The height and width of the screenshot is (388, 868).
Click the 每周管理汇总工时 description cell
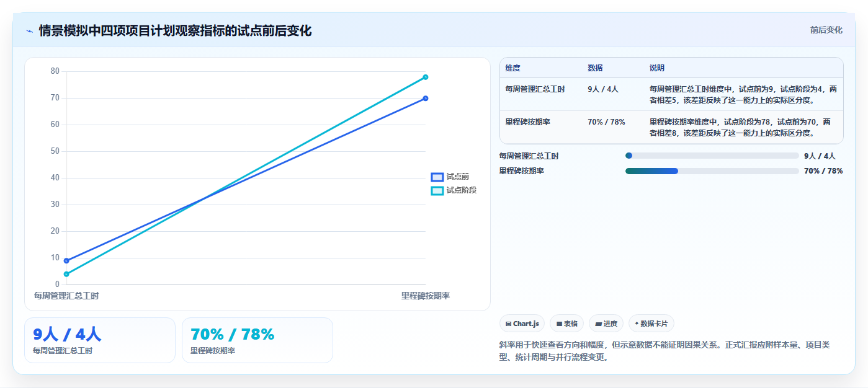743,95
